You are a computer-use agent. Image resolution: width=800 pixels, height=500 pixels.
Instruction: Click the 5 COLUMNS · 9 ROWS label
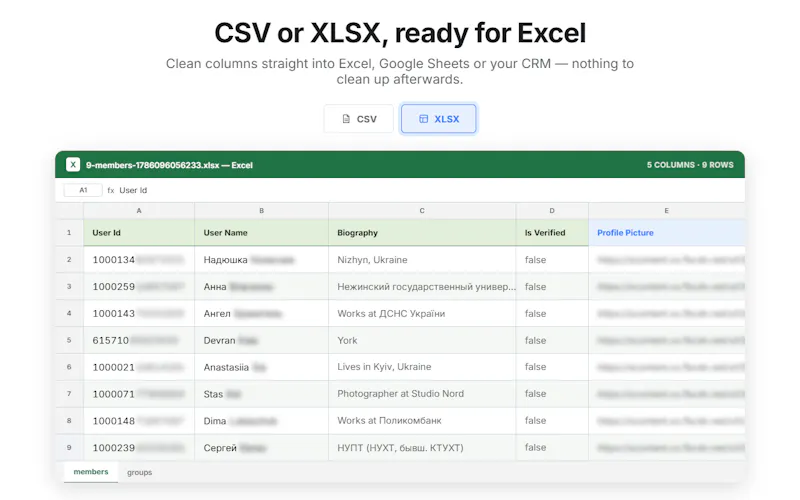pos(690,165)
